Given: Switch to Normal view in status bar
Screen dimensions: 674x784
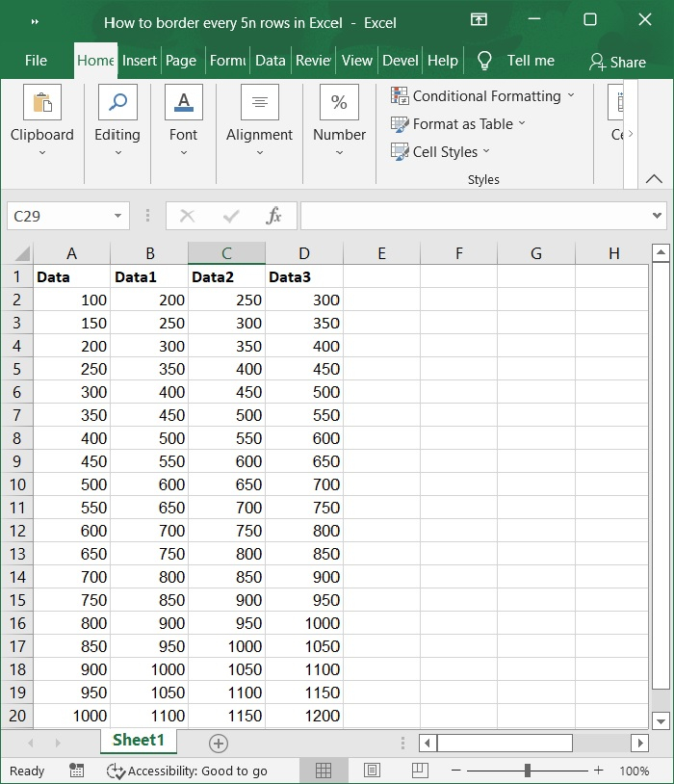Looking at the screenshot, I should tap(324, 771).
